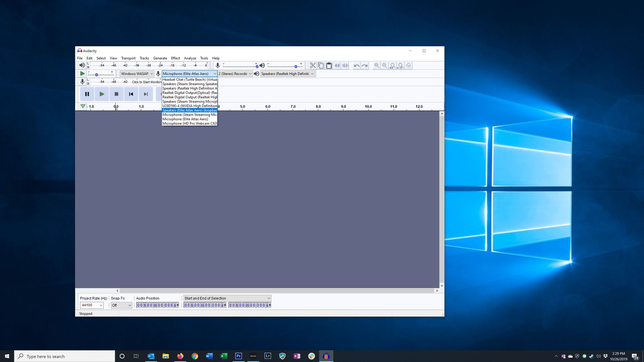This screenshot has width=644, height=362.
Task: Click the Record button to start recording
Action: [x=160, y=93]
